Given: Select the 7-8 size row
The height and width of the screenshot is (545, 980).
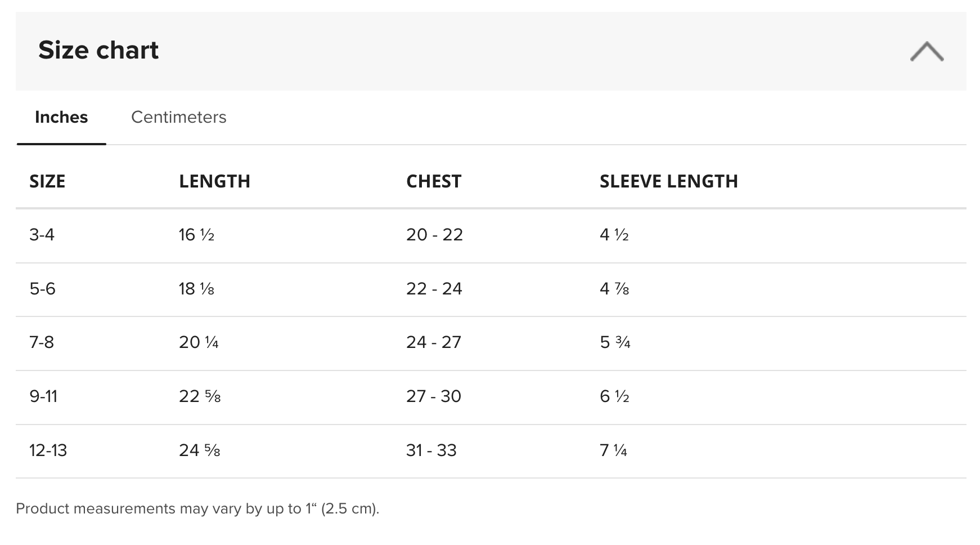Looking at the screenshot, I should tap(491, 343).
